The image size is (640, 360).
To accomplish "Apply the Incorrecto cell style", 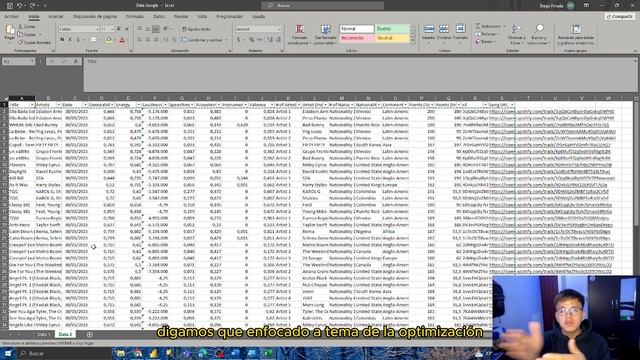I will [x=357, y=38].
